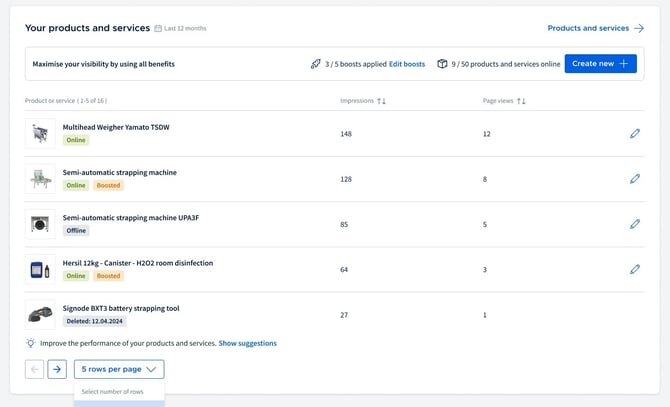Viewport: 670px width, 407px height.
Task: Edit the Multihead Weigher Yamato TSDW product
Action: (x=635, y=134)
